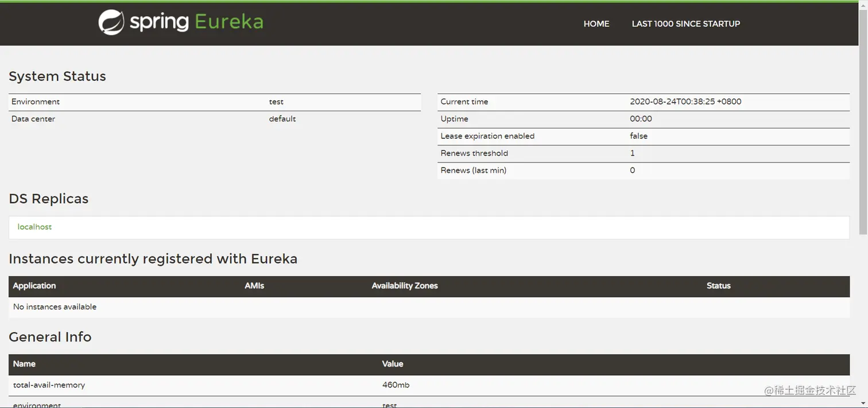Image resolution: width=868 pixels, height=408 pixels.
Task: Select the No instances available row
Action: (429, 307)
